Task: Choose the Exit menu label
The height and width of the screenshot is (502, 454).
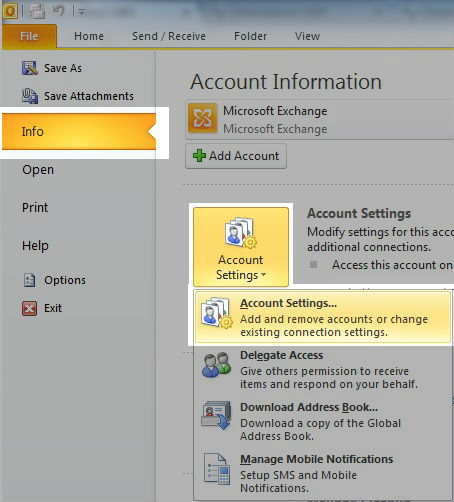Action: [x=53, y=308]
